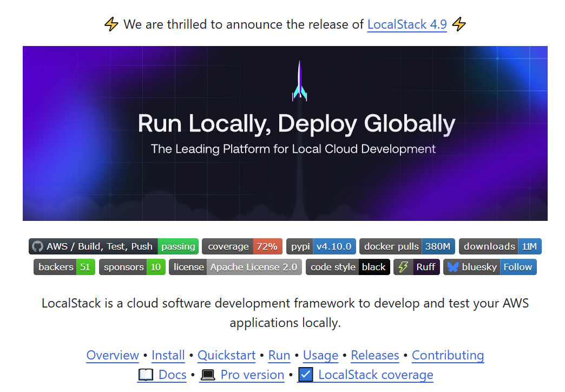
Task: Click the 'Run Locally, Deploy Globally' headline
Action: point(297,123)
